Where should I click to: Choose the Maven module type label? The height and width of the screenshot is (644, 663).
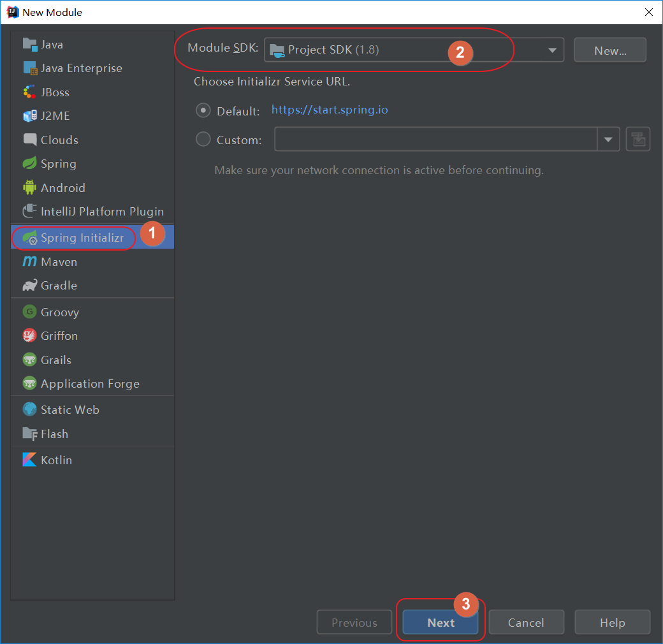59,261
